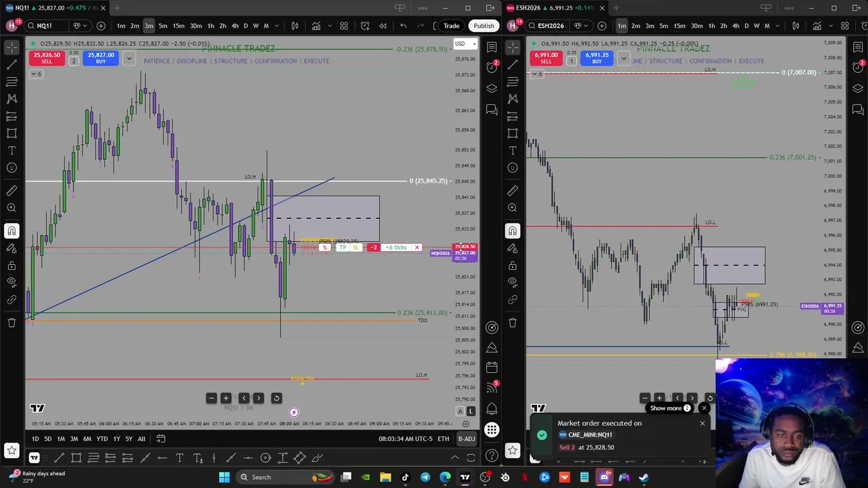Switch NQ1! chart to 1h timeframe

(x=210, y=26)
